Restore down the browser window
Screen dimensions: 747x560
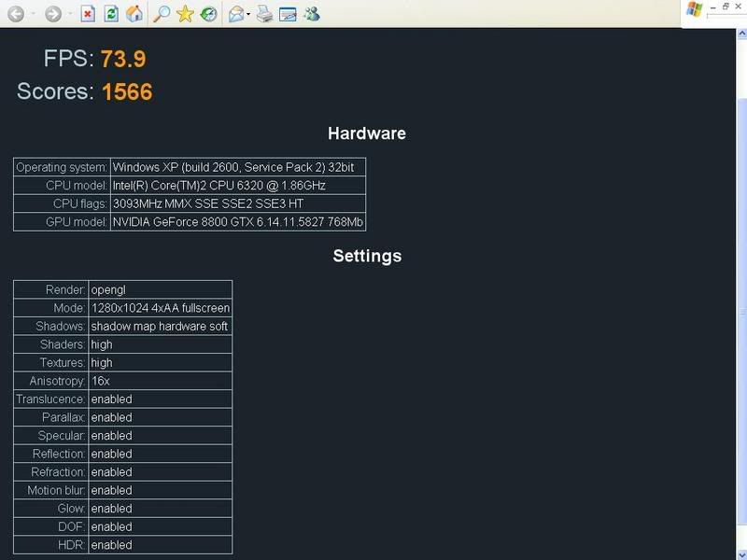(726, 7)
